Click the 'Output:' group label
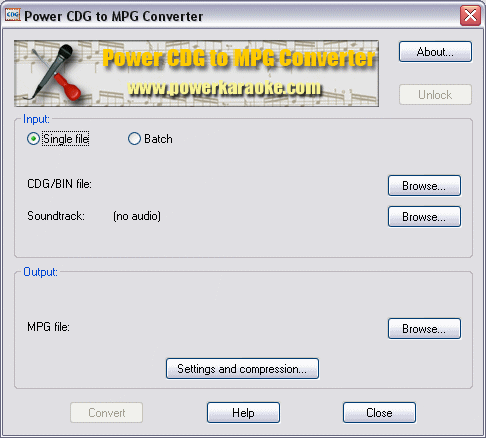 click(40, 272)
